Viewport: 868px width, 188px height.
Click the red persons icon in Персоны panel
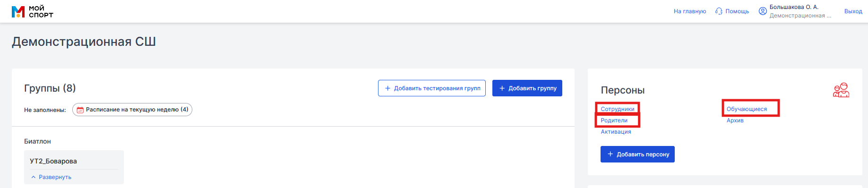(841, 90)
